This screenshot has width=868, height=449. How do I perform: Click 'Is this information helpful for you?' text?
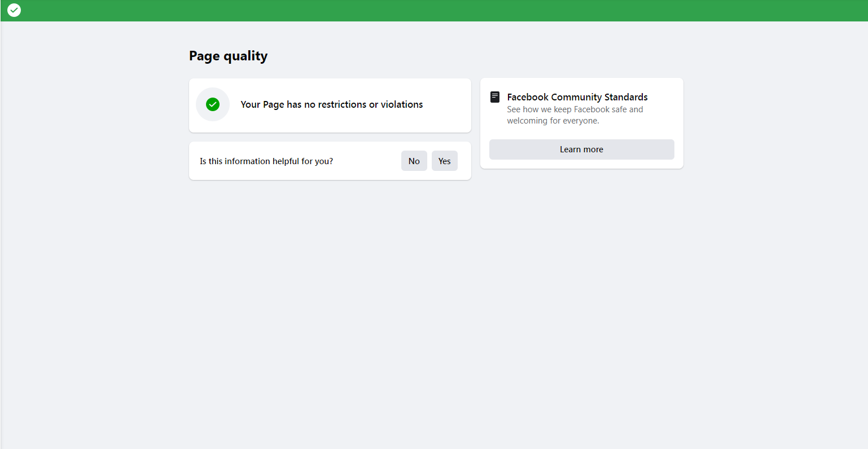pos(266,161)
